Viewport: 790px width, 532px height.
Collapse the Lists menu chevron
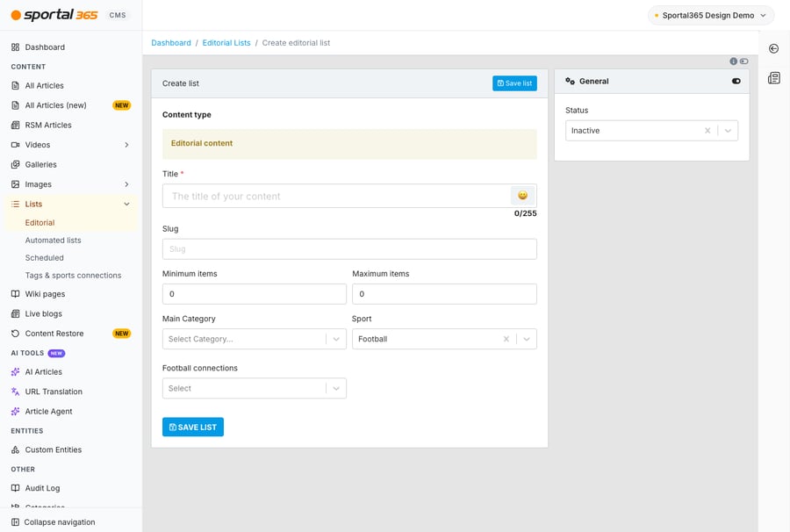coord(126,204)
